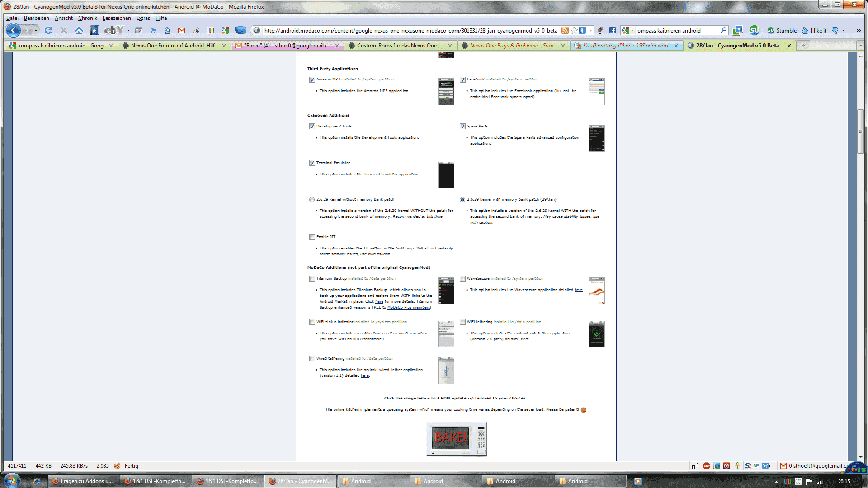Open the Bearbeiten menu
868x488 pixels.
[37, 18]
